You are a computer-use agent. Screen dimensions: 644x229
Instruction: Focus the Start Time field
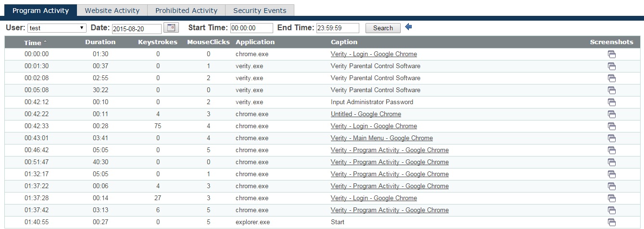click(x=252, y=28)
